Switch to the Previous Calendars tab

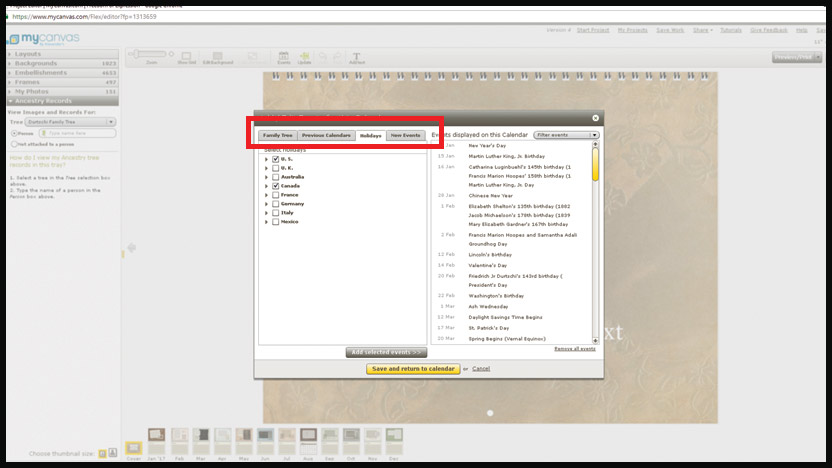[x=326, y=135]
